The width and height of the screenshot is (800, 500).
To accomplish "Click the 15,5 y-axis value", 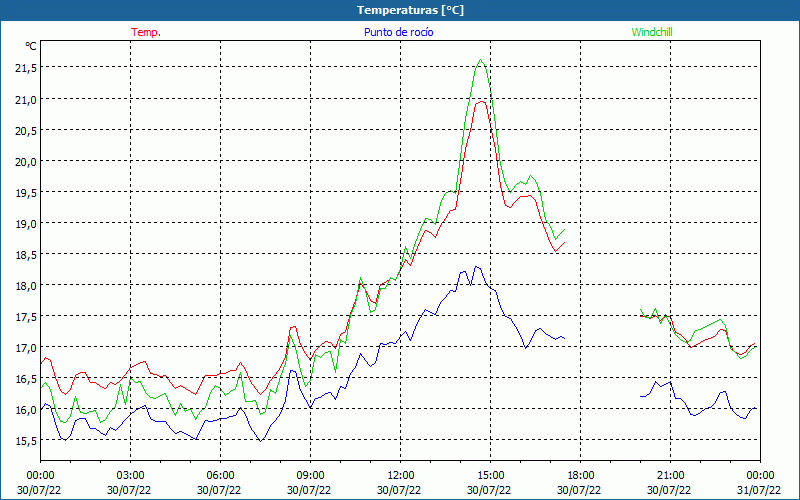I will point(25,441).
